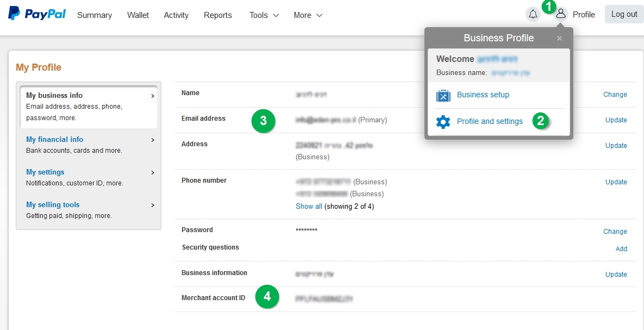The image size is (644, 330).
Task: Click Change next to Name
Action: point(615,95)
